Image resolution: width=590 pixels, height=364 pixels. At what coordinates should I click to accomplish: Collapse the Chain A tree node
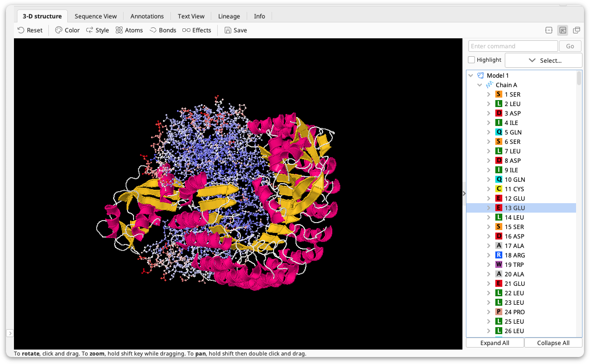(480, 85)
